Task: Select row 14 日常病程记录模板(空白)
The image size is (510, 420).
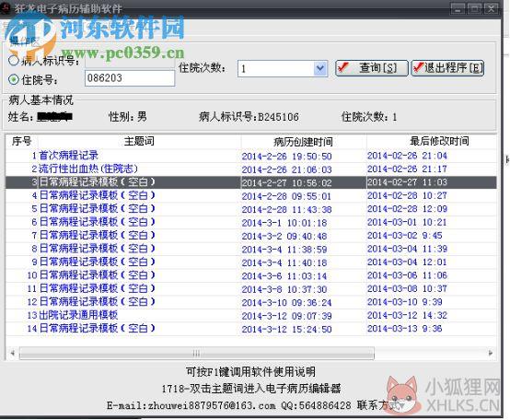Action: [250, 329]
